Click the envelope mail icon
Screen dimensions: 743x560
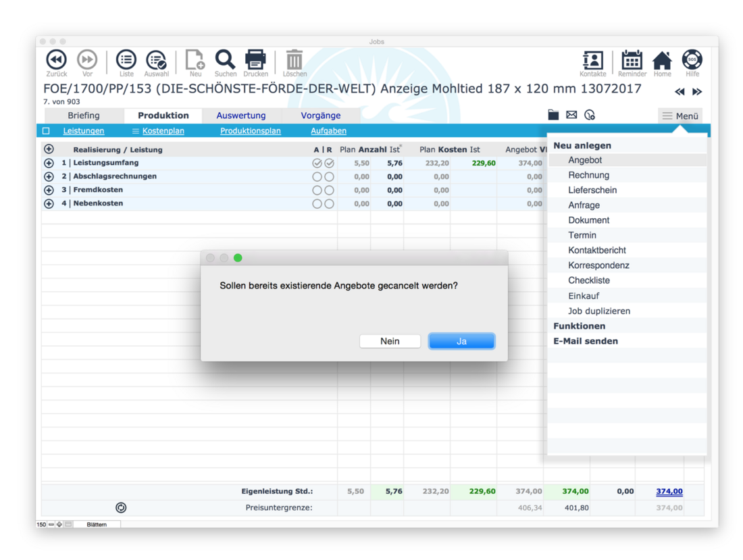pos(571,115)
